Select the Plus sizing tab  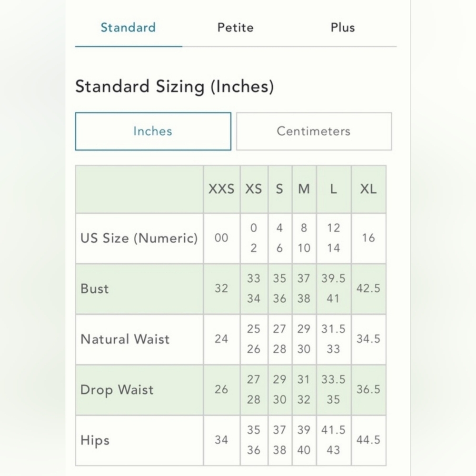(x=343, y=28)
